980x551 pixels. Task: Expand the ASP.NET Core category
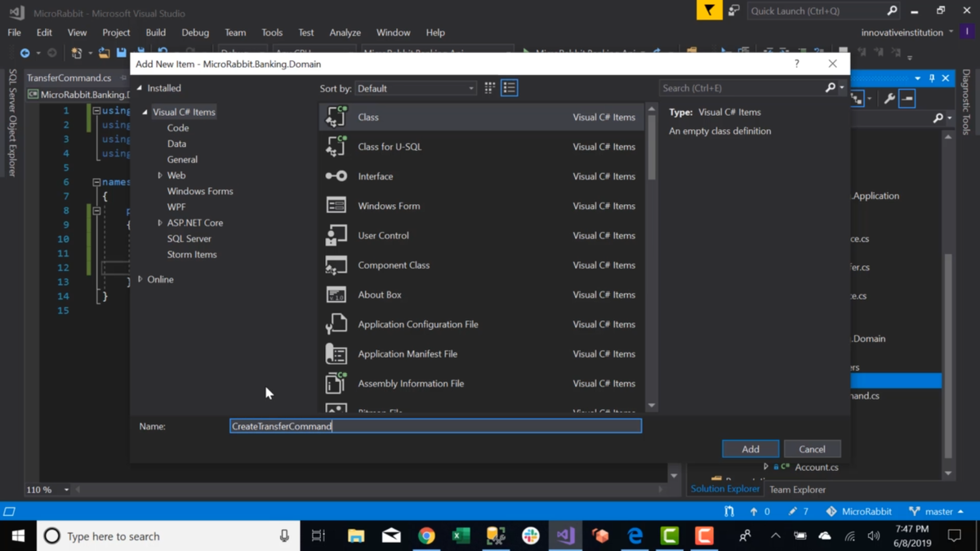[x=160, y=223]
